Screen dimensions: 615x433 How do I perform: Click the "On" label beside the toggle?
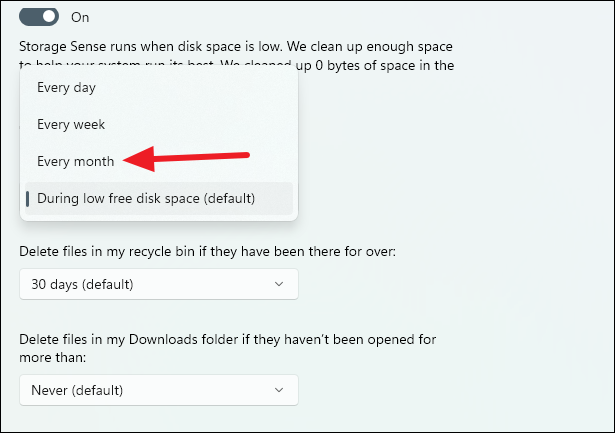point(80,17)
